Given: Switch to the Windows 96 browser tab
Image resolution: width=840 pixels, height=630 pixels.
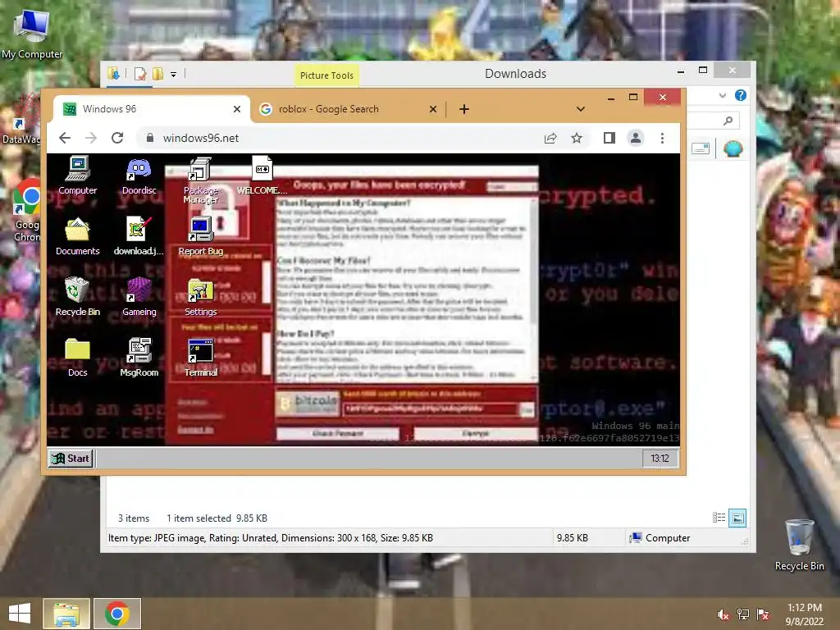Looking at the screenshot, I should 150,109.
